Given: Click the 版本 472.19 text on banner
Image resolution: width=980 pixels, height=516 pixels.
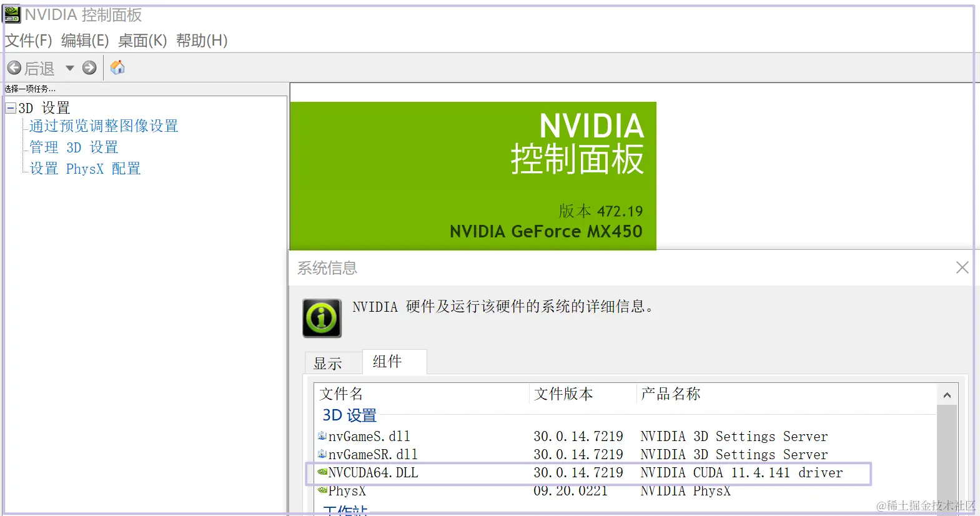Looking at the screenshot, I should click(x=601, y=211).
